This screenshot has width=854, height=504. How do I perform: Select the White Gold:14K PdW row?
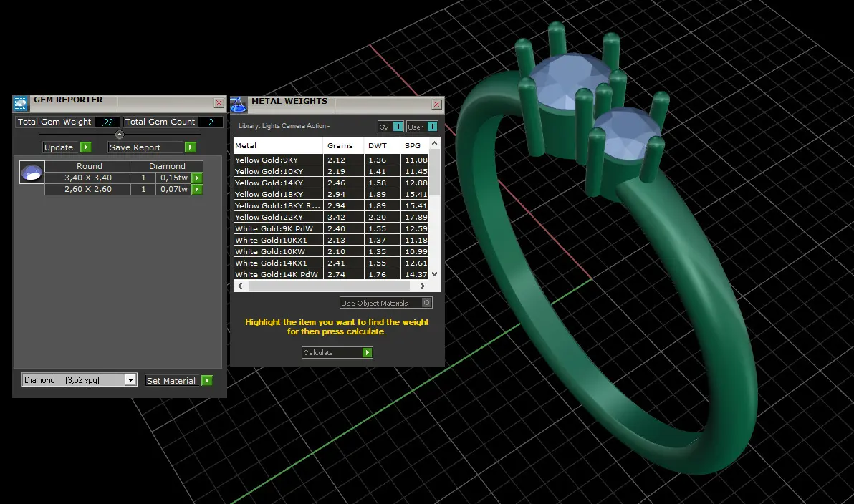(331, 274)
